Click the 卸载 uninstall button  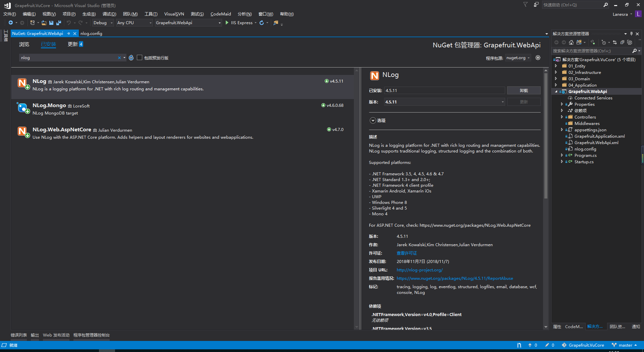(524, 91)
